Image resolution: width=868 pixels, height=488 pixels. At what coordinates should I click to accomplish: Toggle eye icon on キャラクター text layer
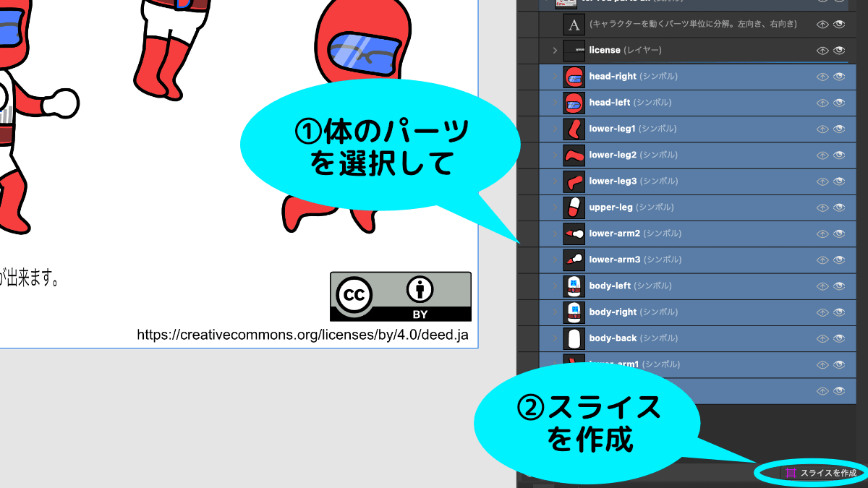(839, 25)
